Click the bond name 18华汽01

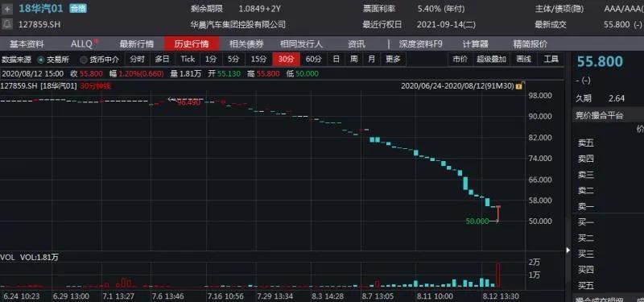tap(41, 8)
